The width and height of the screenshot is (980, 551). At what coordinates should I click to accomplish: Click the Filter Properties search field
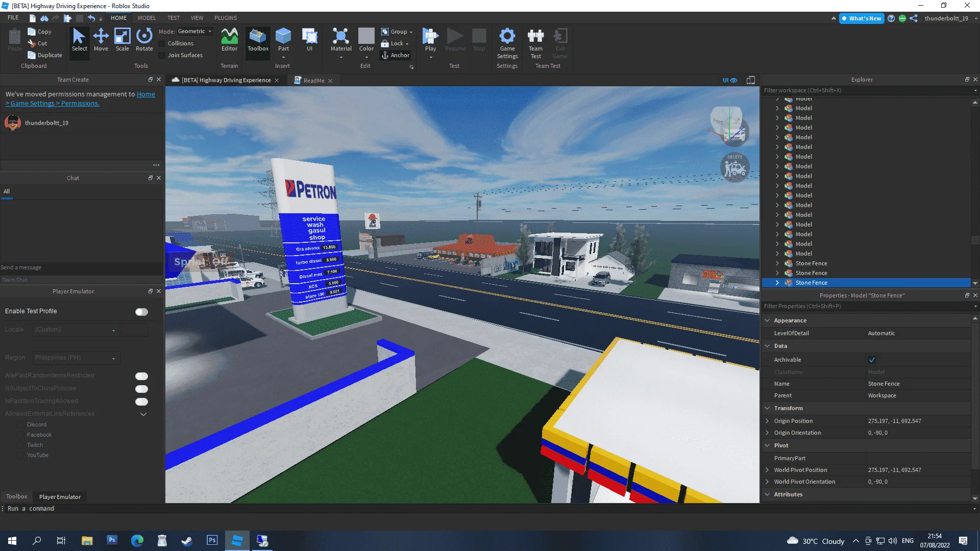click(868, 306)
